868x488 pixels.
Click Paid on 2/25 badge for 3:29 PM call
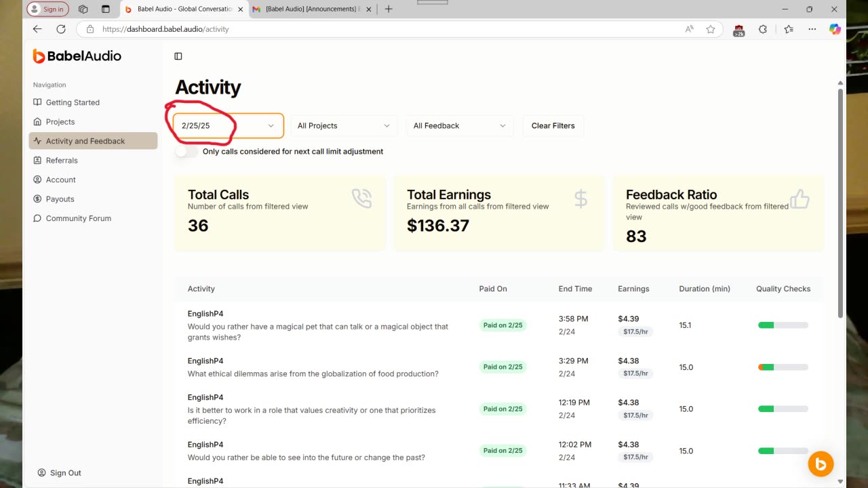[502, 367]
